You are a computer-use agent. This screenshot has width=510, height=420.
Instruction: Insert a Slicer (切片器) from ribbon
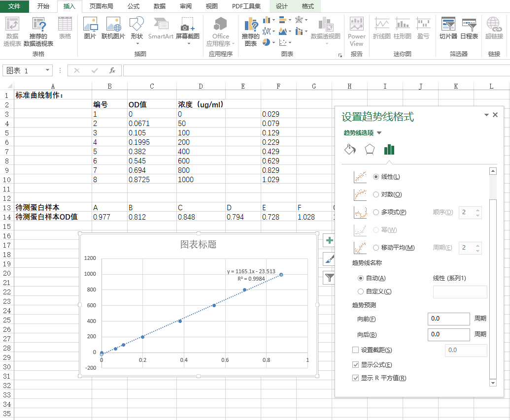pos(448,25)
